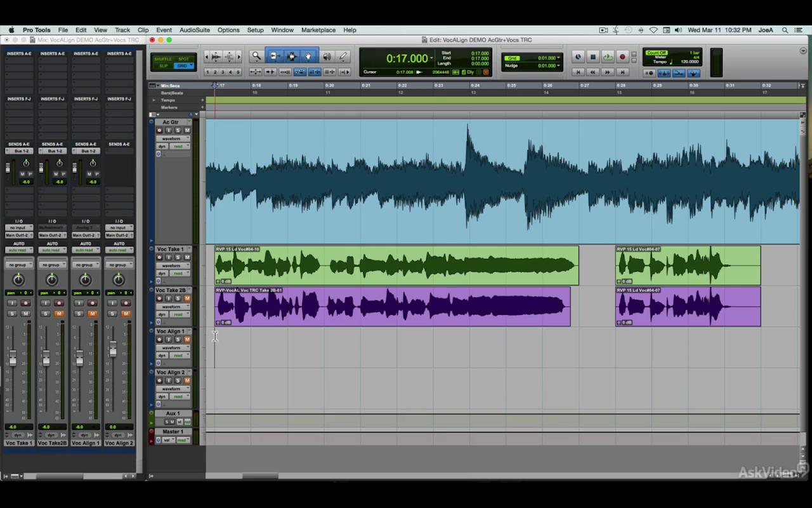Viewport: 812px width, 508px height.
Task: Enable the metronome click button
Action: 665,73
